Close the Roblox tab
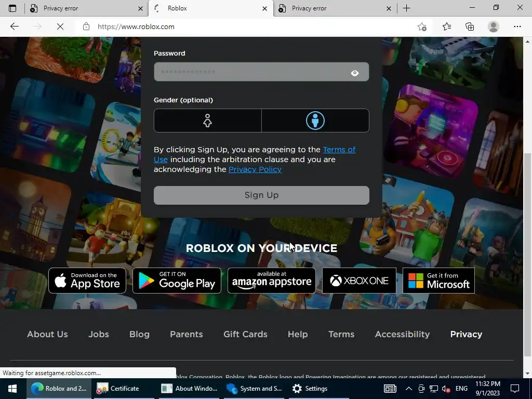The image size is (532, 399). (264, 8)
